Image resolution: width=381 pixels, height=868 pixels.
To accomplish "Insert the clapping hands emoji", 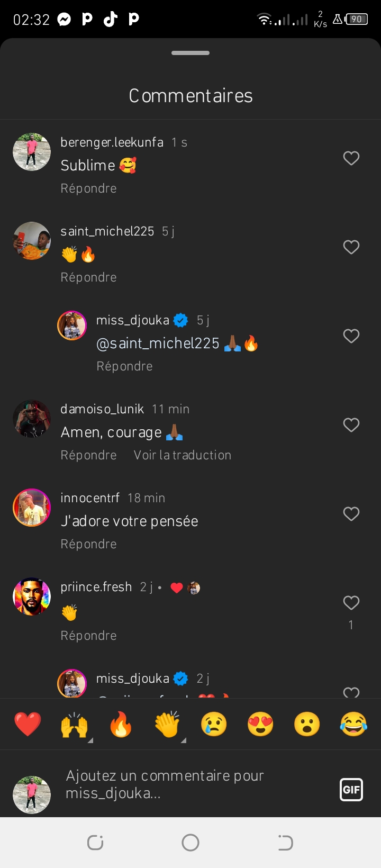I will (167, 724).
